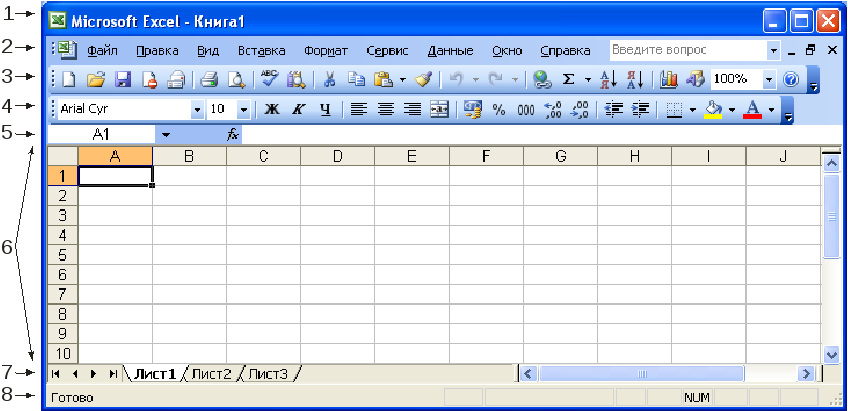Open print preview magnifier icon

click(x=236, y=79)
